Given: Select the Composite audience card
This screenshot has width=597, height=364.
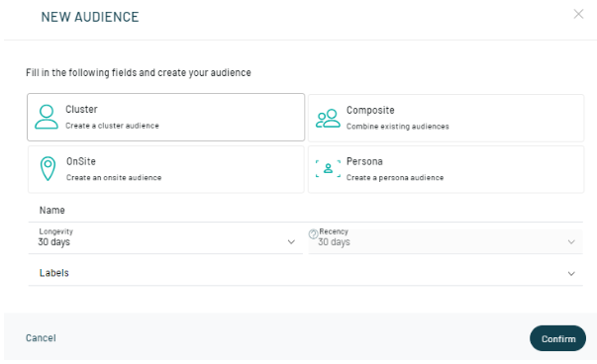Looking at the screenshot, I should click(446, 118).
